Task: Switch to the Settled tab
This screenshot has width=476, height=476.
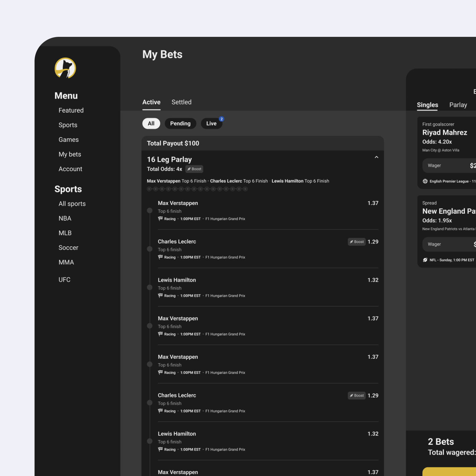Action: (181, 102)
